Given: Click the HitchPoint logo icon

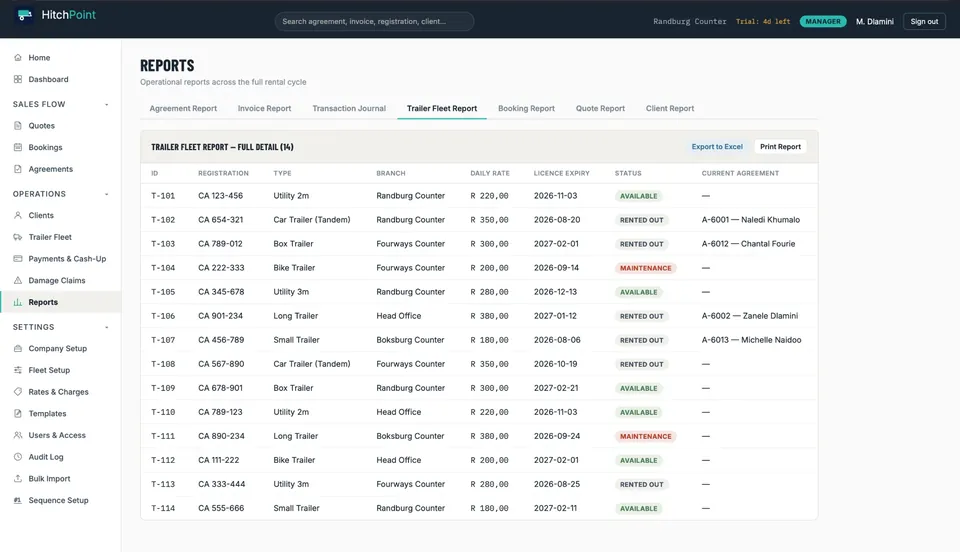Looking at the screenshot, I should [24, 15].
